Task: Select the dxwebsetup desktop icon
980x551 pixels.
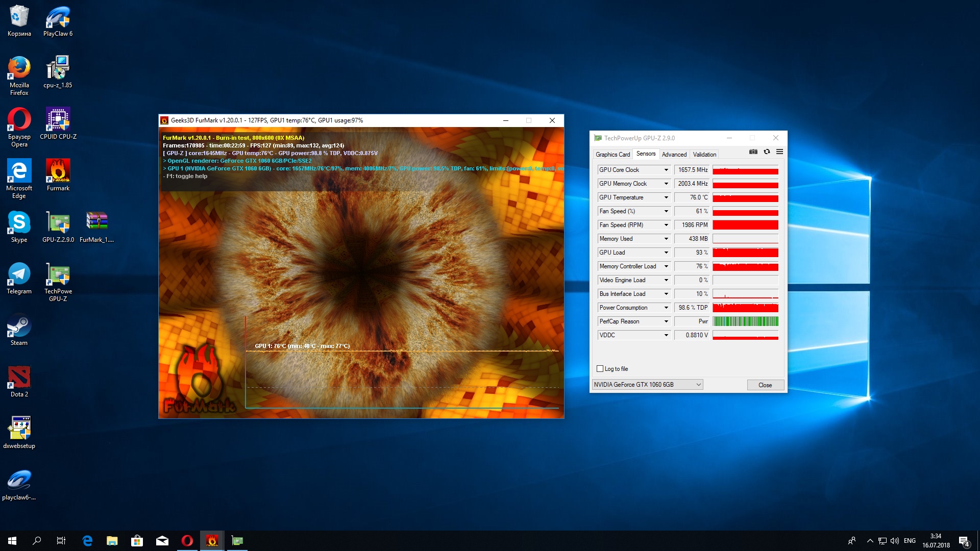Action: (x=19, y=433)
